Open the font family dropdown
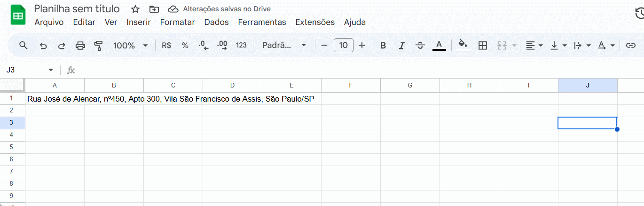 pyautogui.click(x=284, y=46)
